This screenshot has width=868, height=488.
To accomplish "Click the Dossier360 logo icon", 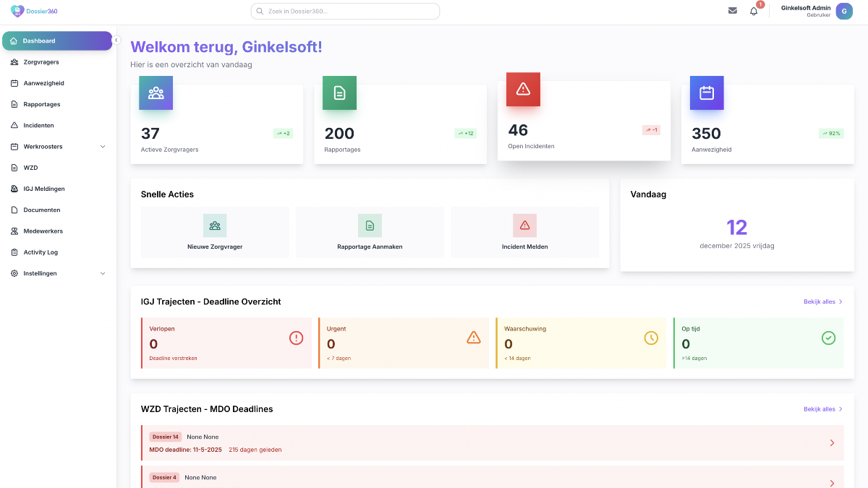I will [17, 11].
